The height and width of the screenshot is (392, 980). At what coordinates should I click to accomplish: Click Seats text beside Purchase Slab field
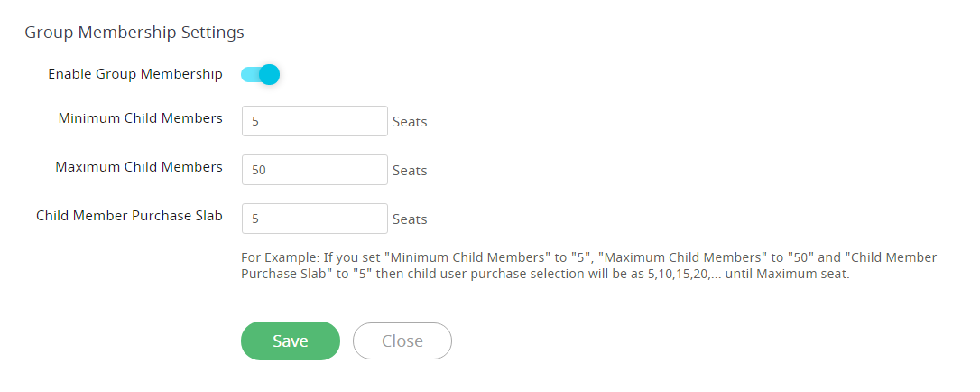[410, 219]
